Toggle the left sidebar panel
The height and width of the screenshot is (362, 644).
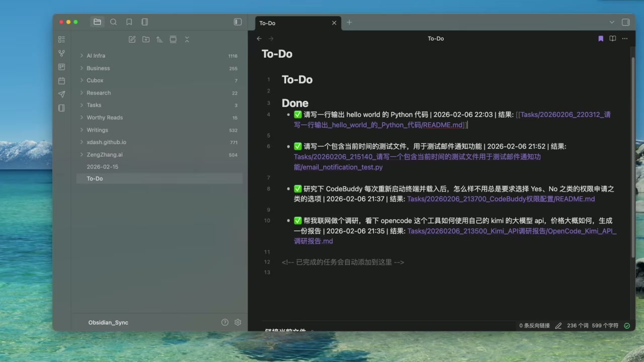237,22
